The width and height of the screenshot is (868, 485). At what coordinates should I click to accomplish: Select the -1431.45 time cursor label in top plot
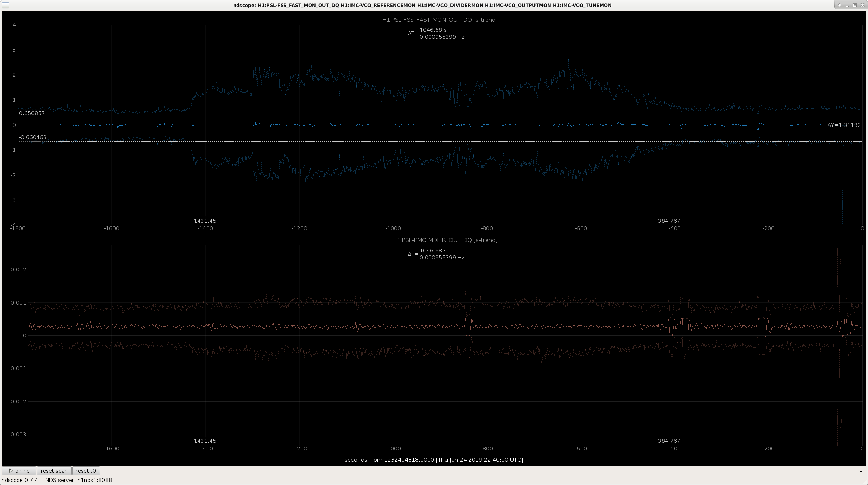coord(204,221)
